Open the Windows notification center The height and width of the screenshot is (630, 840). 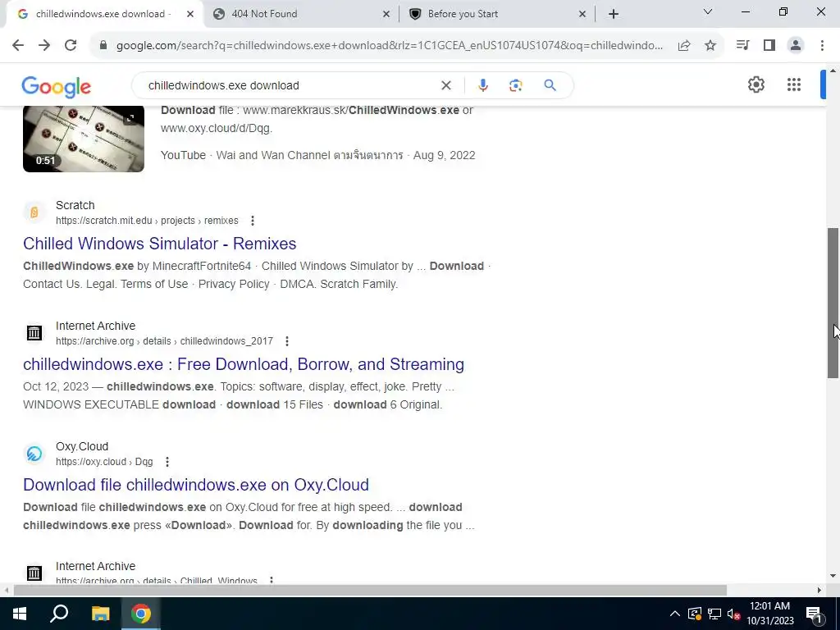point(815,614)
